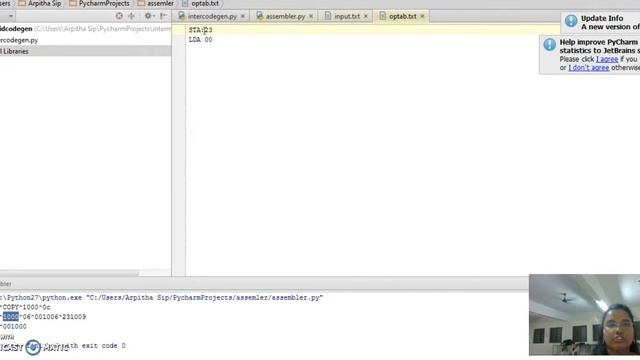Image resolution: width=640 pixels, height=360 pixels.
Task: Click the editor gutter beside 'LDA 00'
Action: point(179,40)
